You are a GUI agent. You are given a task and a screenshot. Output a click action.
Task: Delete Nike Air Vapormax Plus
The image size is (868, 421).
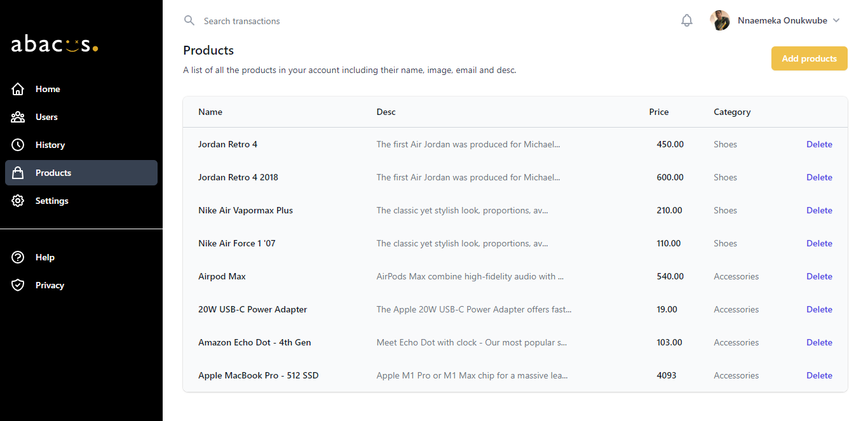click(x=819, y=210)
